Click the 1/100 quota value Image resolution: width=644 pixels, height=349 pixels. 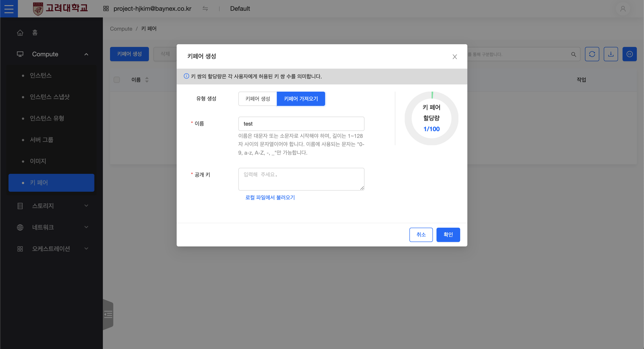(431, 129)
